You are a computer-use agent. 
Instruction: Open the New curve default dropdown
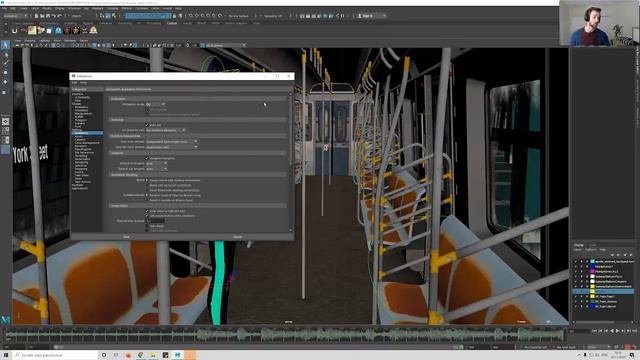point(172,142)
